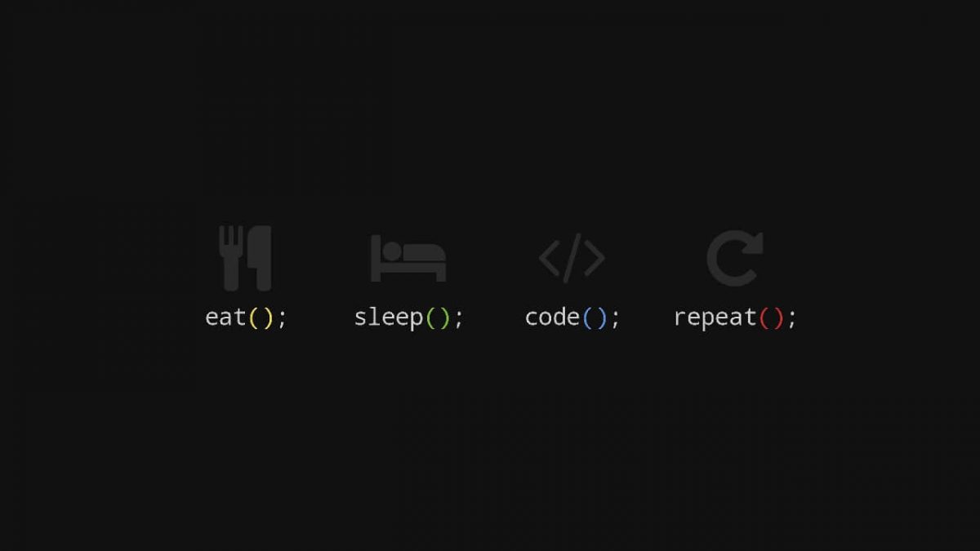This screenshot has width=980, height=551.
Task: Click the semicolon ending eat()
Action: click(x=282, y=319)
